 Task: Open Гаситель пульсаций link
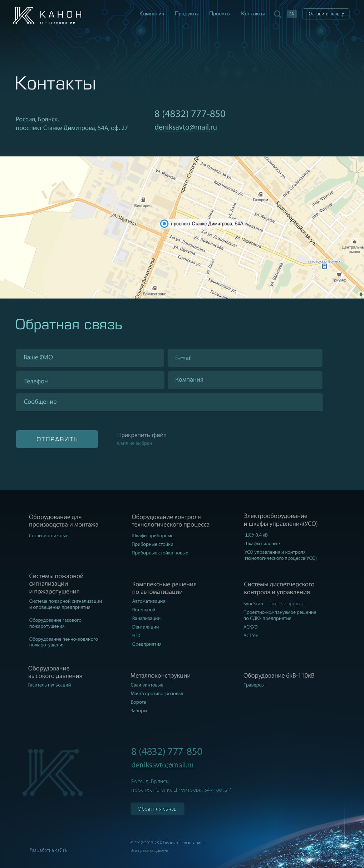click(50, 685)
